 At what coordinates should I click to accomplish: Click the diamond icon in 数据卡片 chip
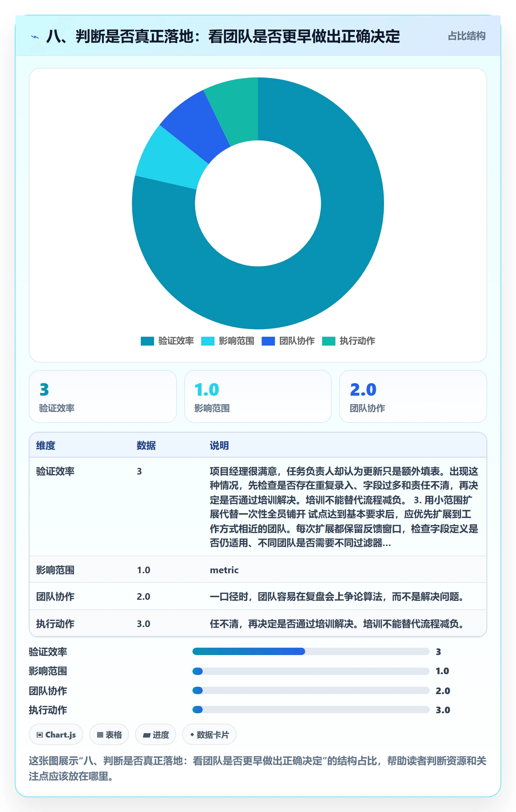192,735
